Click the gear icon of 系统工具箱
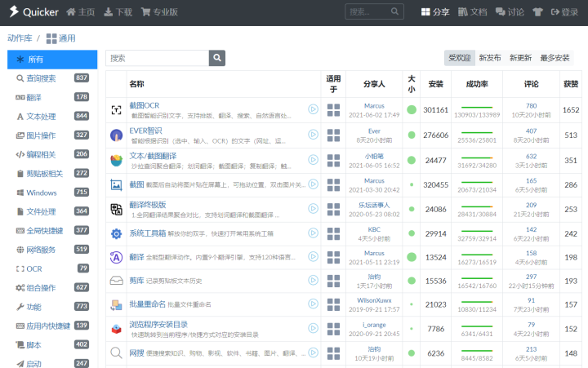Viewport: 588px width, 368px height. click(x=116, y=234)
